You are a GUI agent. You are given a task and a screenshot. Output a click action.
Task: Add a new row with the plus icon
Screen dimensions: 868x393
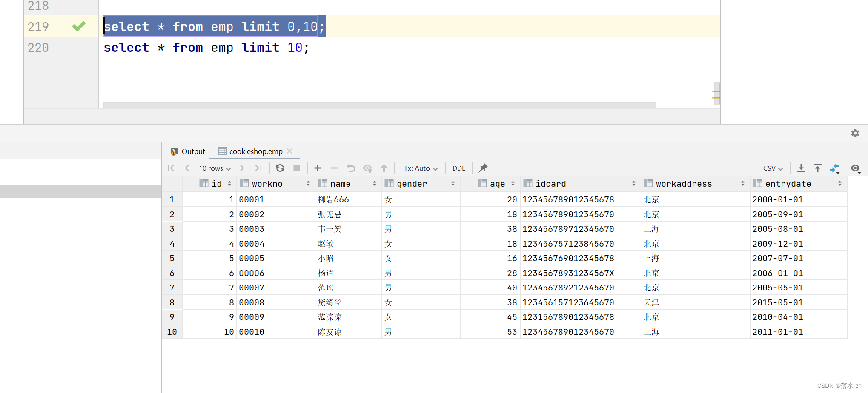tap(318, 168)
